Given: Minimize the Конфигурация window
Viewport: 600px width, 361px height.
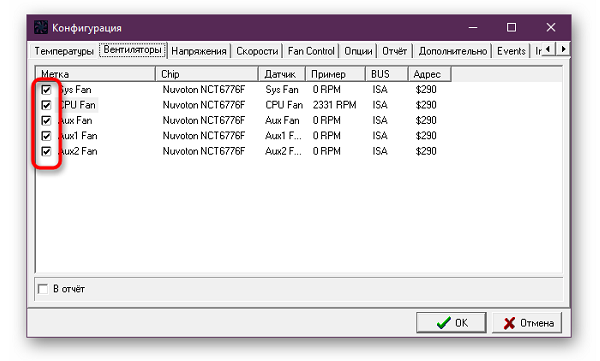Looking at the screenshot, I should (x=473, y=28).
